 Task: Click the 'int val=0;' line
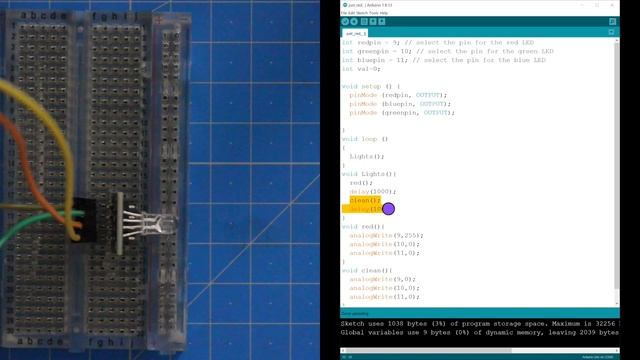click(x=361, y=69)
